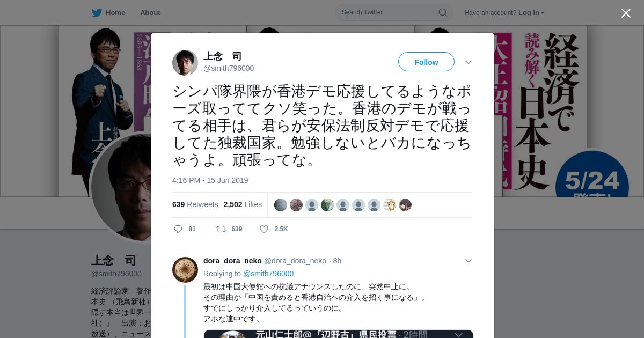Open the Log in dropdown
Image resolution: width=644 pixels, height=338 pixels.
531,13
